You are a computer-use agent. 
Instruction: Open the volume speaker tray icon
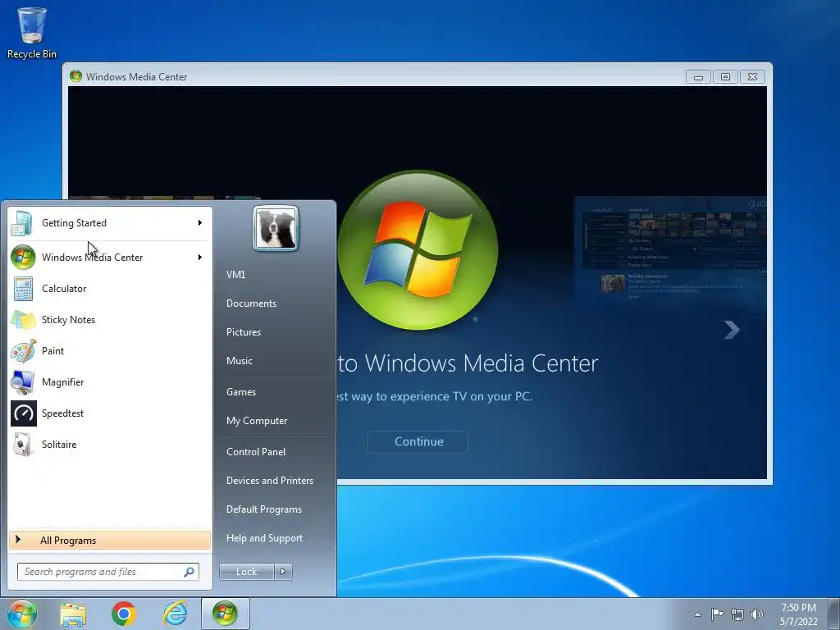pos(757,614)
